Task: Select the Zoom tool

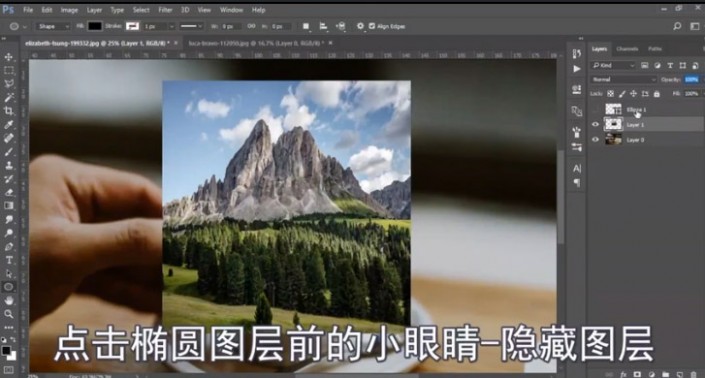Action: [9, 314]
